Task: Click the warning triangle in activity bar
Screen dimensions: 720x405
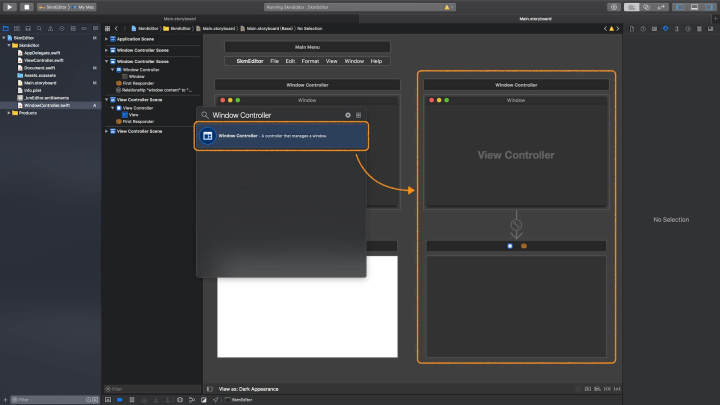Action: tap(447, 7)
